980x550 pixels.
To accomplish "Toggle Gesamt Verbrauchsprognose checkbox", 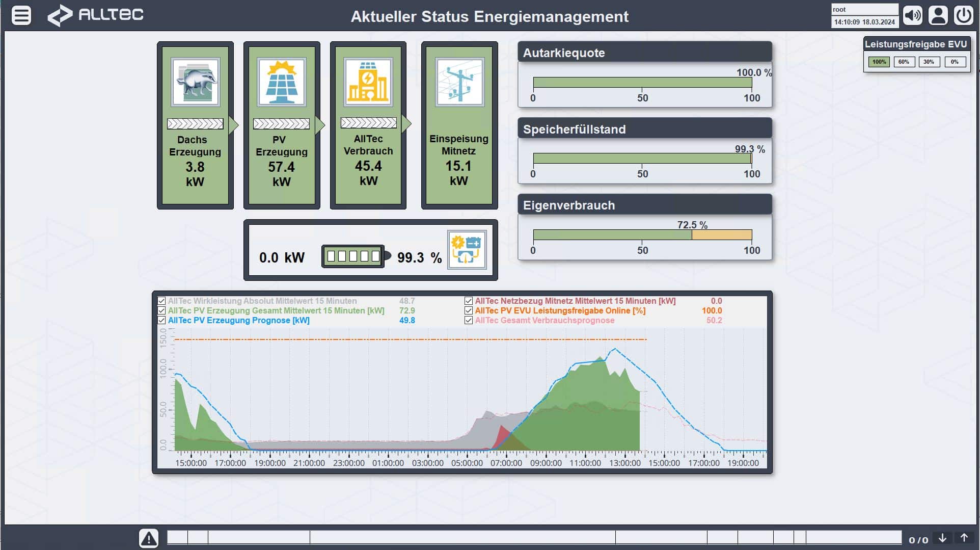I will pyautogui.click(x=469, y=321).
